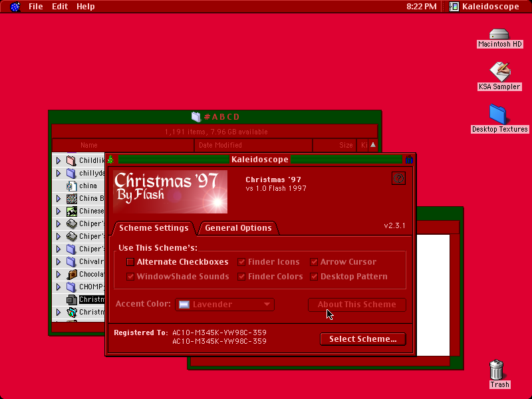Viewport: 532px width, 399px height.
Task: Click the Kaleidoscope help question-mark icon
Action: (x=398, y=178)
